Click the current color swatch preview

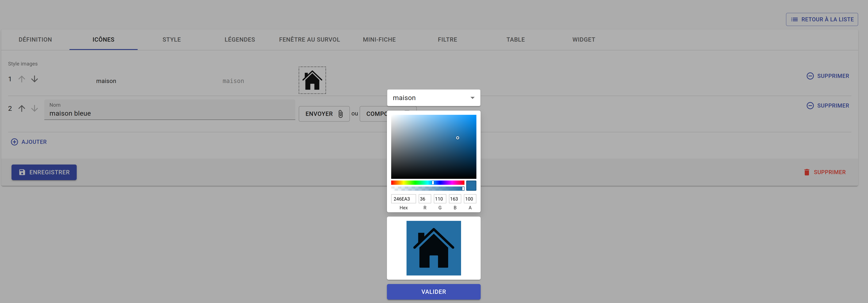coord(471,186)
